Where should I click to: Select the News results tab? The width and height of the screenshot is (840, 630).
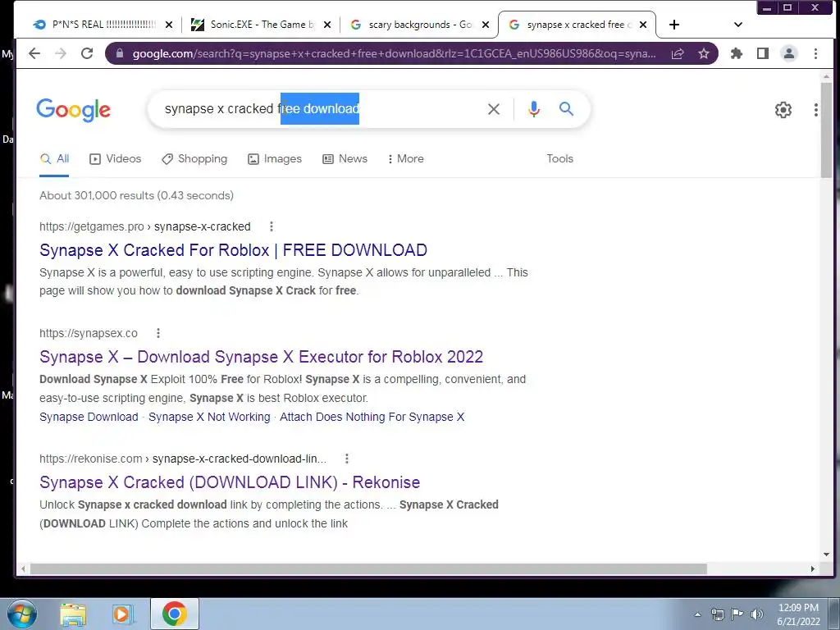click(x=345, y=158)
